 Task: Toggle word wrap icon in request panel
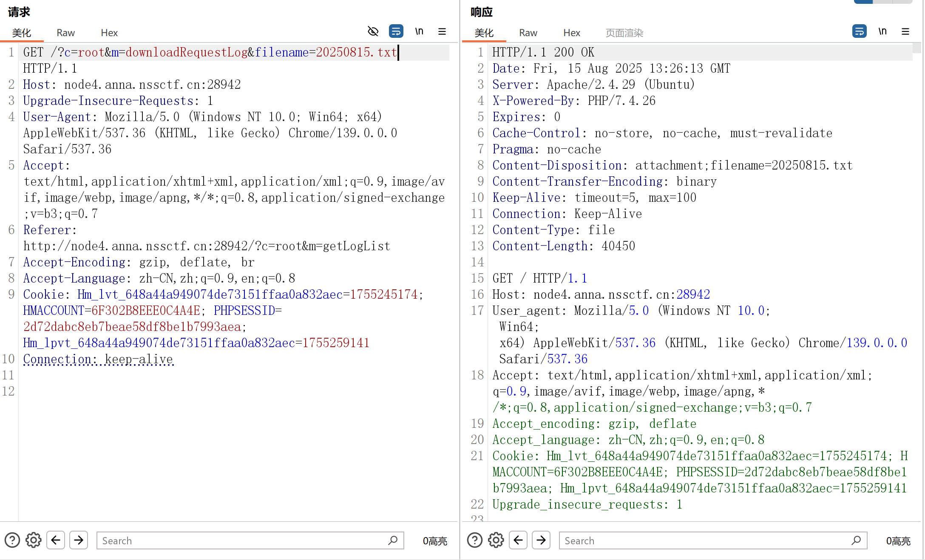[396, 31]
